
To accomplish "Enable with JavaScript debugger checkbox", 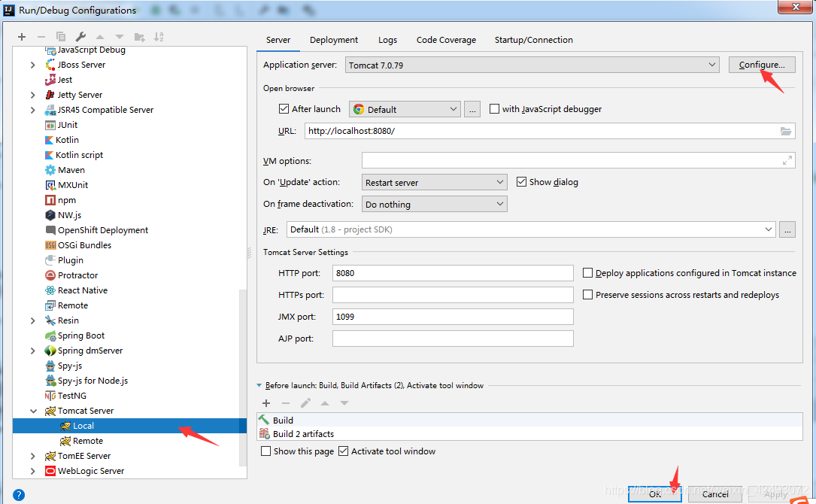I will click(x=494, y=109).
